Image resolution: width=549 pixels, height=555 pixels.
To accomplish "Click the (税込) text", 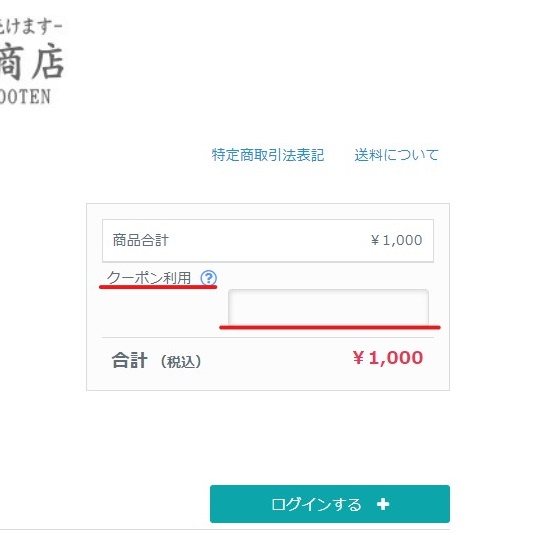I will click(x=181, y=362).
